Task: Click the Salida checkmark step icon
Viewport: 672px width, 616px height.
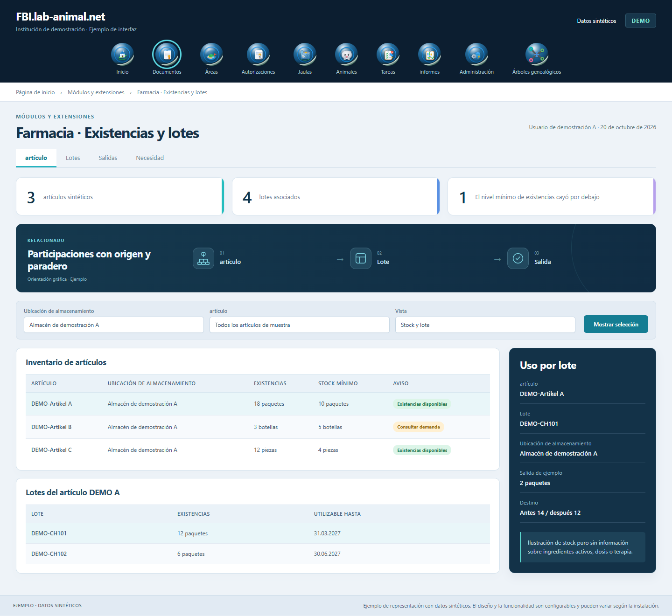Action: [x=518, y=258]
